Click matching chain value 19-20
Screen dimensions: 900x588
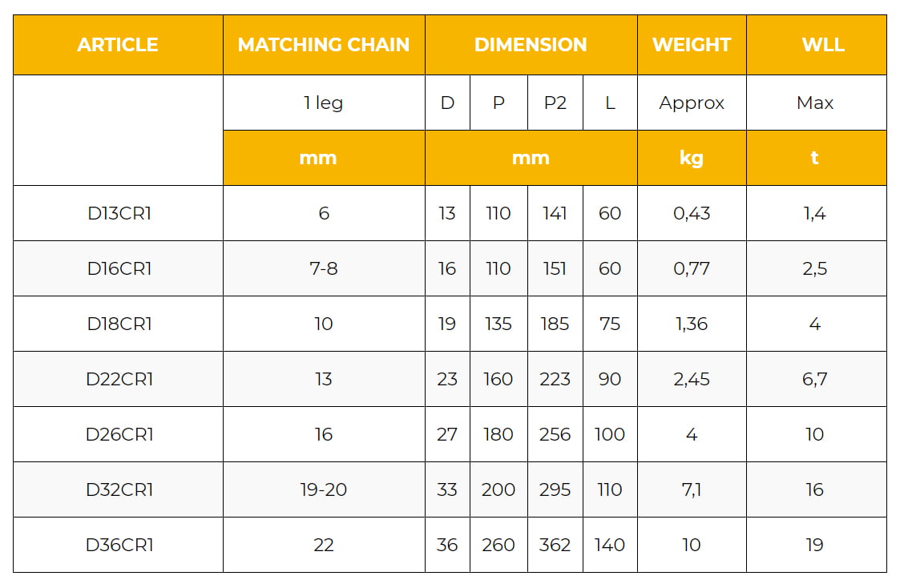coord(324,490)
